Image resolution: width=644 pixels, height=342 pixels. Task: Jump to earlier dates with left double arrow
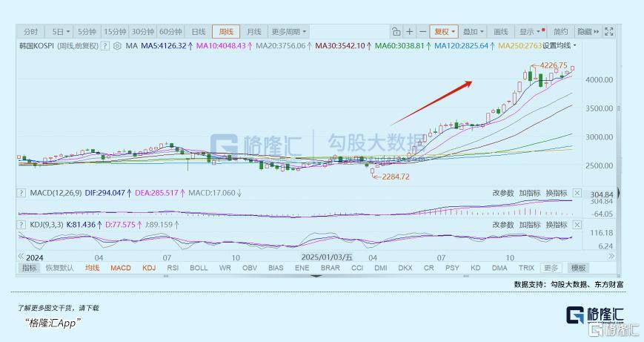pyautogui.click(x=21, y=256)
